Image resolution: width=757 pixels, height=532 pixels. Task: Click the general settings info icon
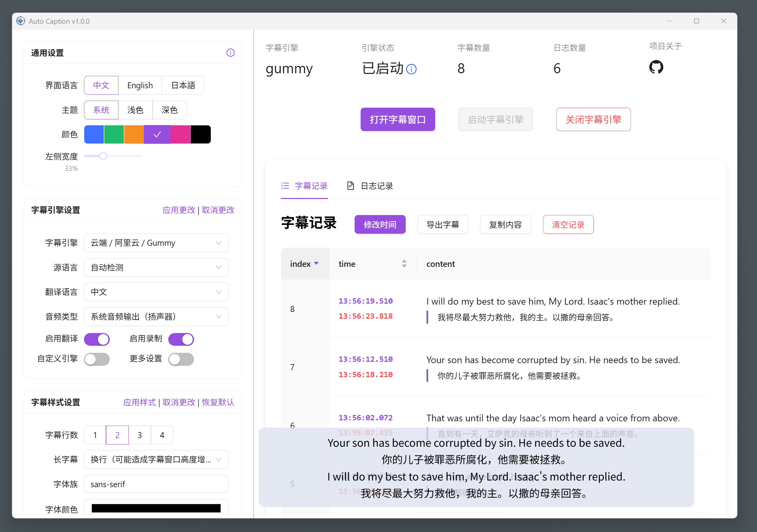(x=230, y=53)
